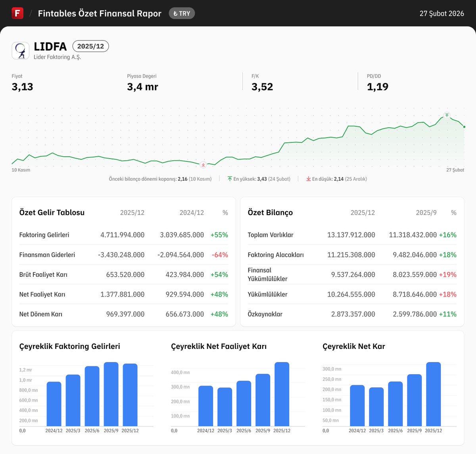Click Yükümlülükler value 10.264.555.000
Viewport: 476px width, 454px height.
[x=351, y=294]
